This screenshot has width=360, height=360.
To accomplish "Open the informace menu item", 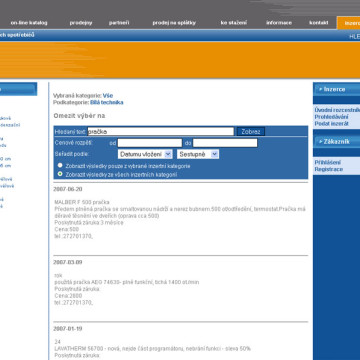I will tap(279, 23).
